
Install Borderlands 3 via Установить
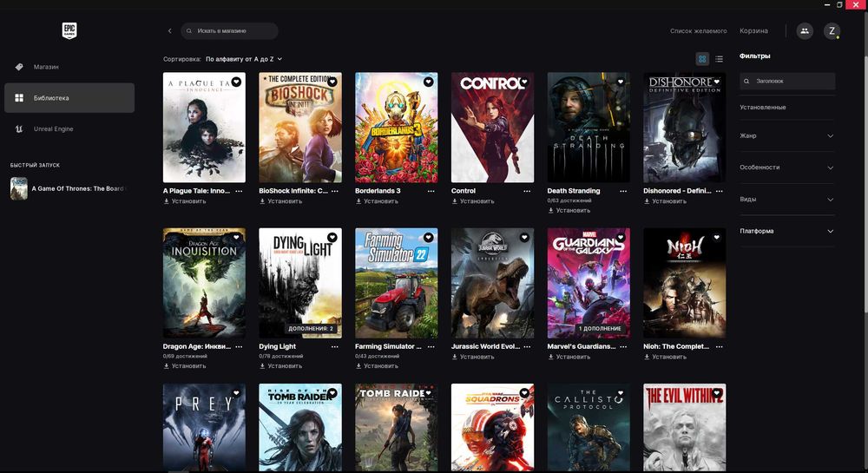point(377,201)
